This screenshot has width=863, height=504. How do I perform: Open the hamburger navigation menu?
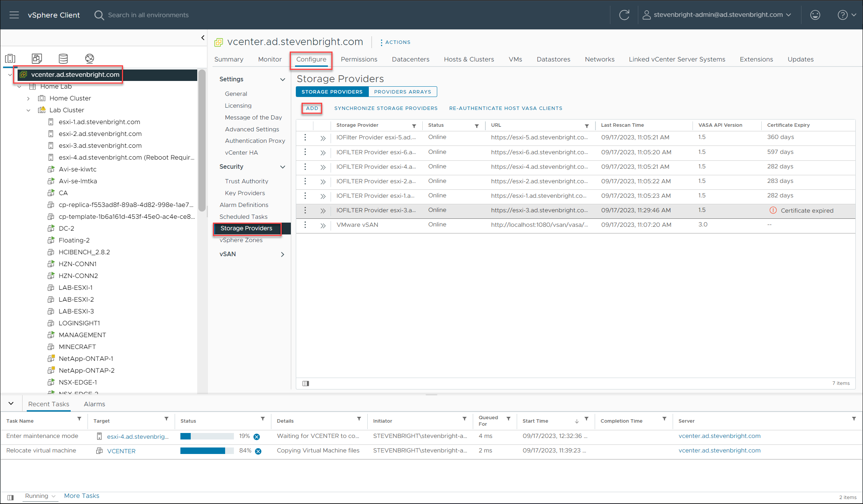pos(14,15)
